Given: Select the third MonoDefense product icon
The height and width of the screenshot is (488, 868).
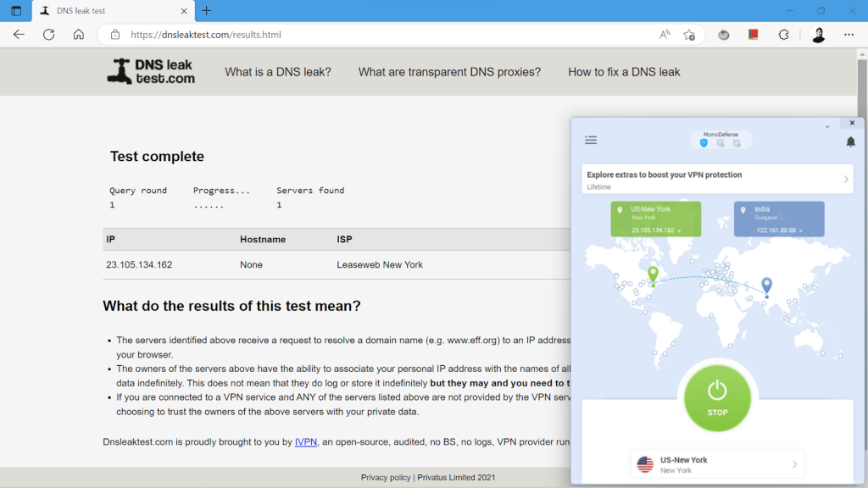Looking at the screenshot, I should 737,143.
